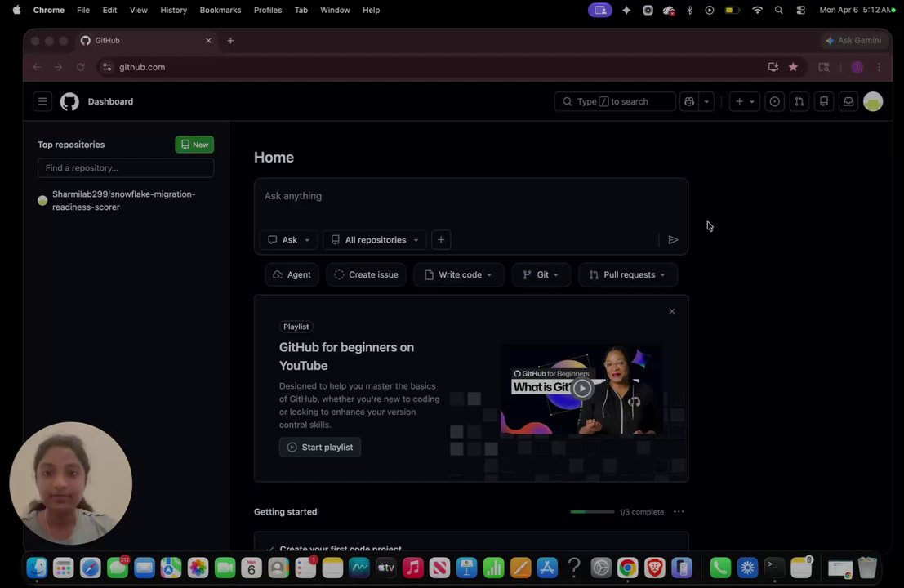Open the Chrome side panel icon
This screenshot has height=588, width=904.
click(824, 67)
